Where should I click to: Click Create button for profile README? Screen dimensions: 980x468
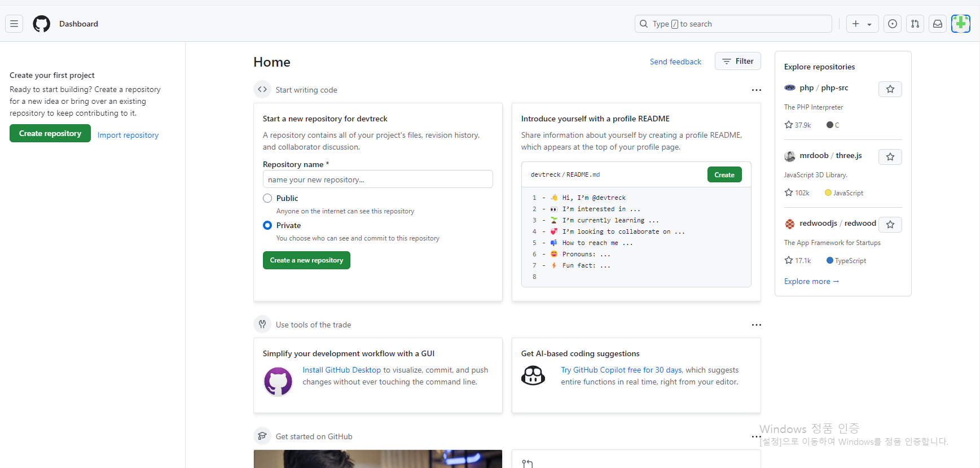[724, 174]
